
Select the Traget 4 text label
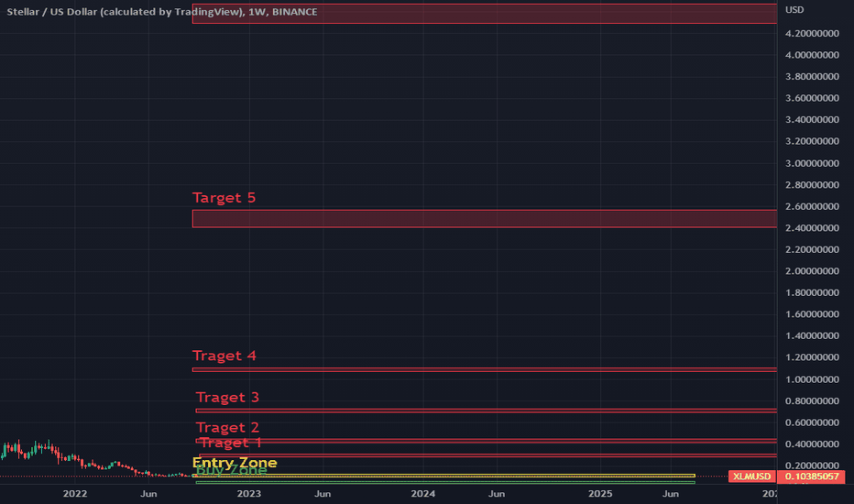coord(224,356)
